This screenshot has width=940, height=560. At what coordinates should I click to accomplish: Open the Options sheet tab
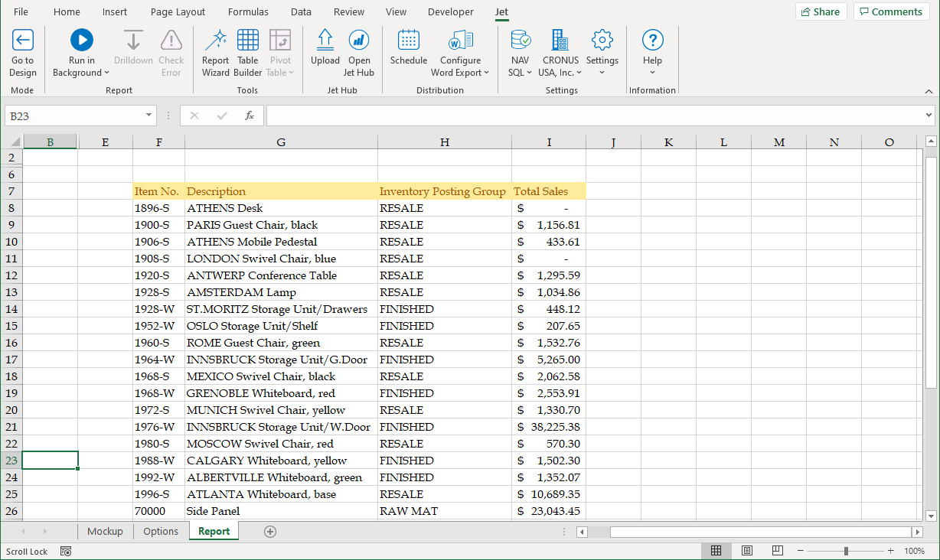pyautogui.click(x=161, y=532)
